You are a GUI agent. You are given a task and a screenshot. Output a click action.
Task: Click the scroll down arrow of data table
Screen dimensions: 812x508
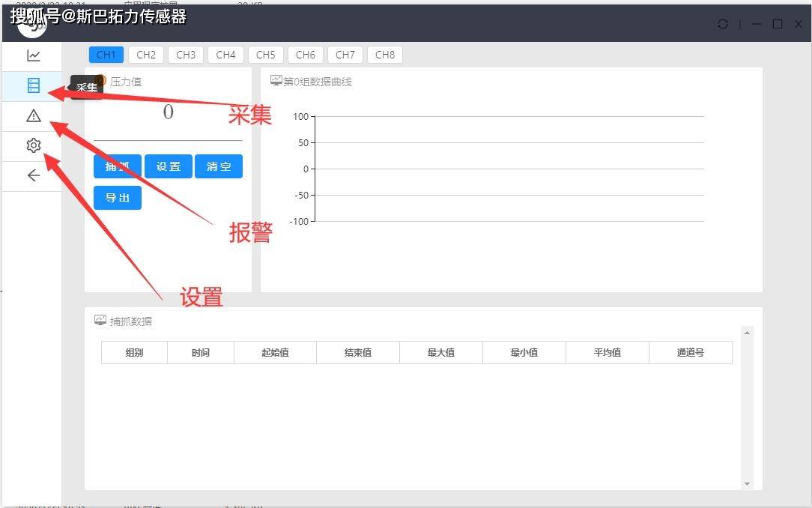pyautogui.click(x=747, y=484)
